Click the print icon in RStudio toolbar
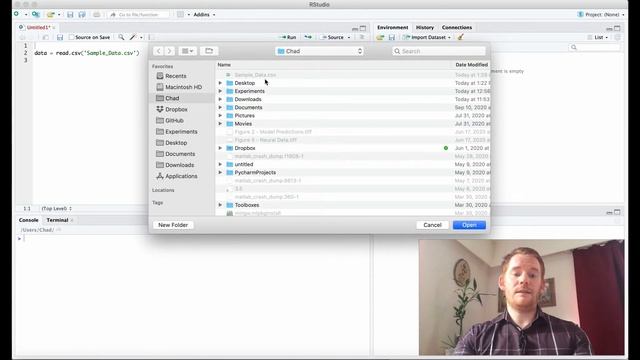The height and width of the screenshot is (360, 640). click(96, 14)
